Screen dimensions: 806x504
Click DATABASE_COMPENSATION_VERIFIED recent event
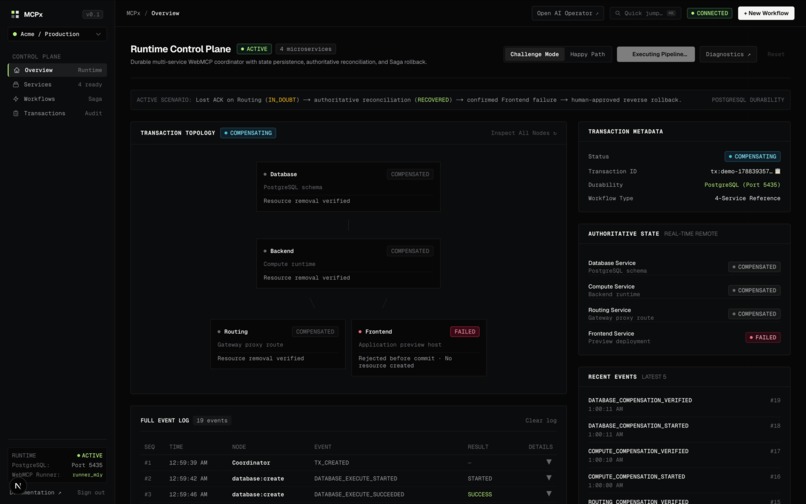(684, 404)
